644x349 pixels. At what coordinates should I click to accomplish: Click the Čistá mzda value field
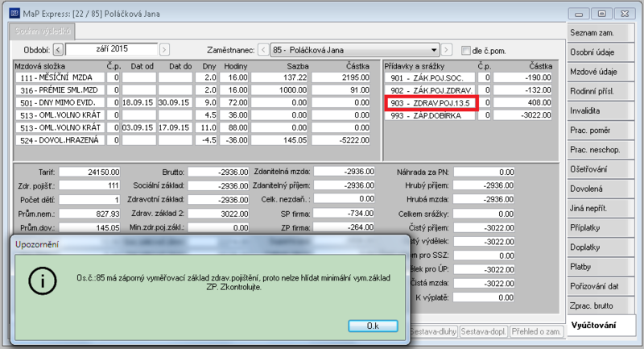[x=484, y=283]
